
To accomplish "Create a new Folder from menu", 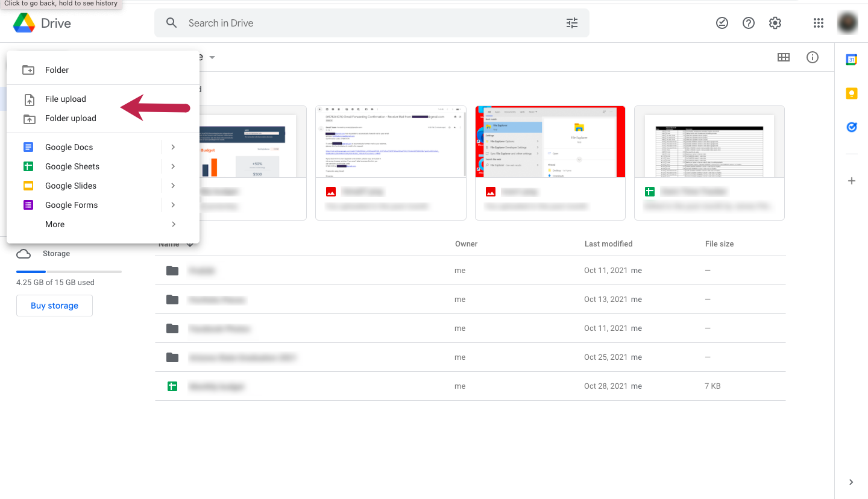I will pyautogui.click(x=57, y=70).
